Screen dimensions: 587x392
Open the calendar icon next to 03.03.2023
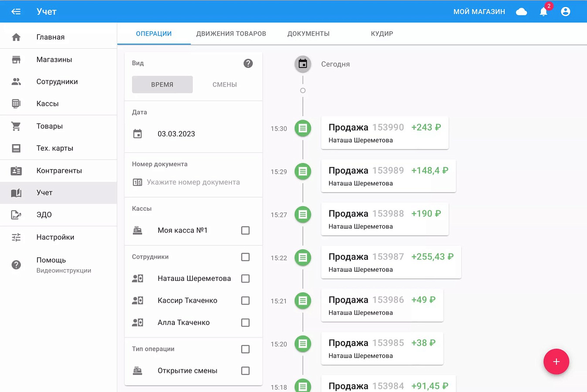pyautogui.click(x=138, y=134)
